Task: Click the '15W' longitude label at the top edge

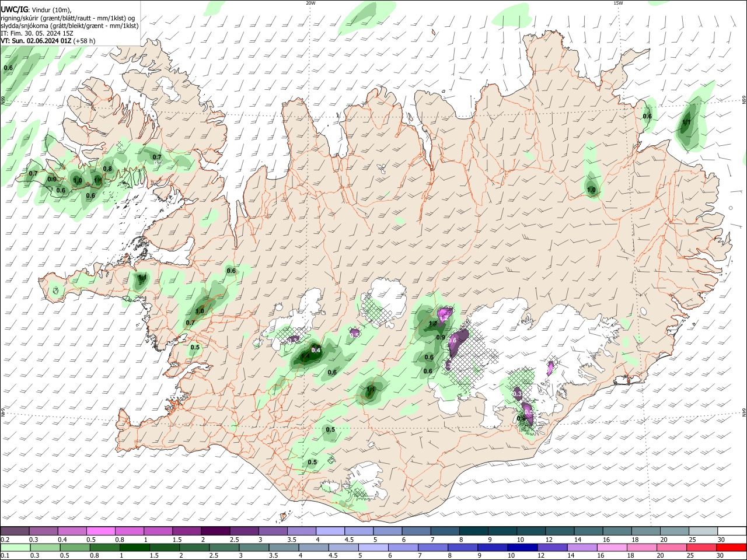Action: pyautogui.click(x=618, y=3)
